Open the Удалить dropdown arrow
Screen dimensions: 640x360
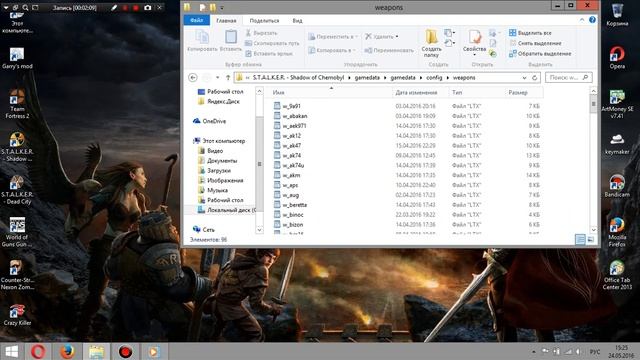pos(397,37)
